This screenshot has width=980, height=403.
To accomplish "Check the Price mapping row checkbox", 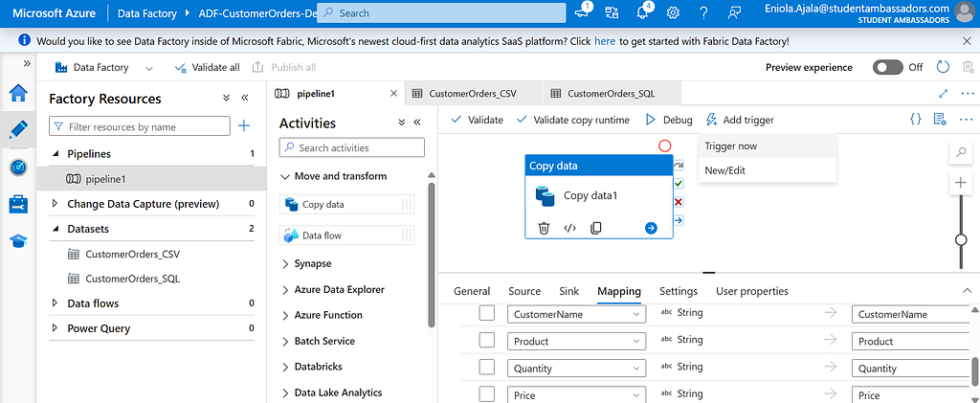I will [x=487, y=394].
